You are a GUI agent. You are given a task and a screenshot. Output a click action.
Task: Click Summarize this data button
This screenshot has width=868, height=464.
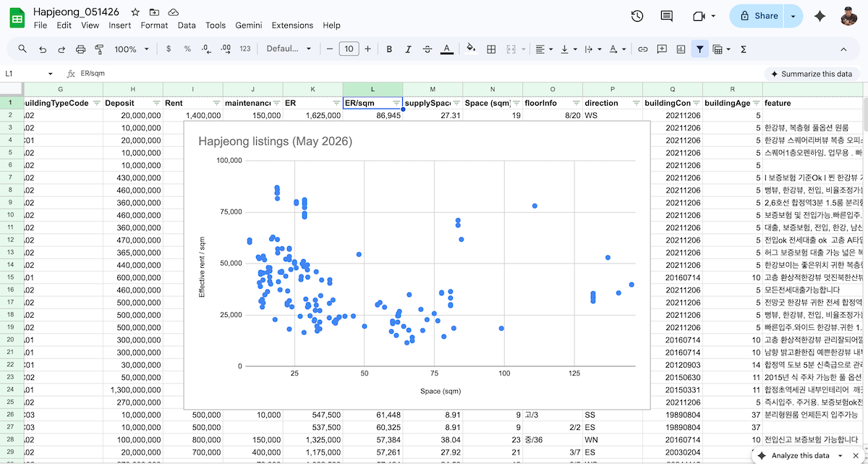pyautogui.click(x=812, y=74)
